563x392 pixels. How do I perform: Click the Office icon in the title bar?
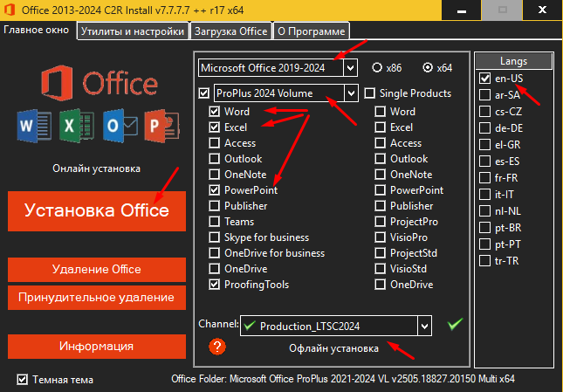[x=10, y=10]
